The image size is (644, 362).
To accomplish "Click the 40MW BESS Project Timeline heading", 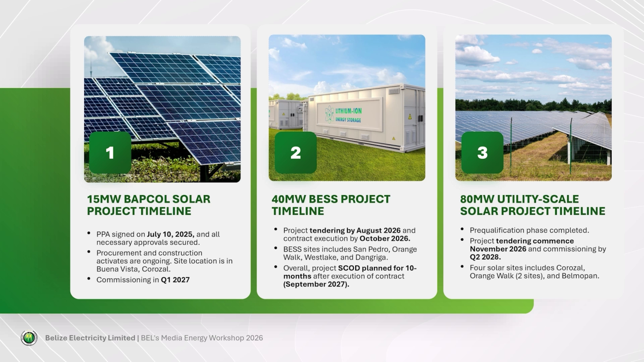I will click(x=331, y=205).
